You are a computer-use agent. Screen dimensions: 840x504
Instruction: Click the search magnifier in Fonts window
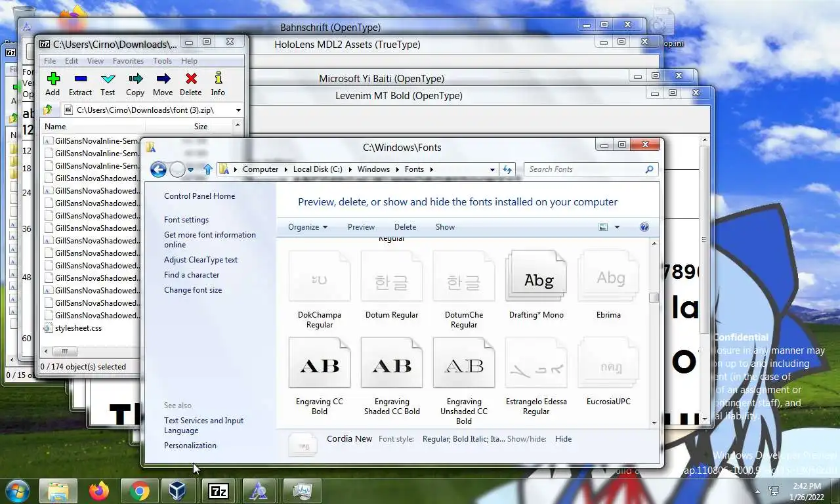point(649,169)
